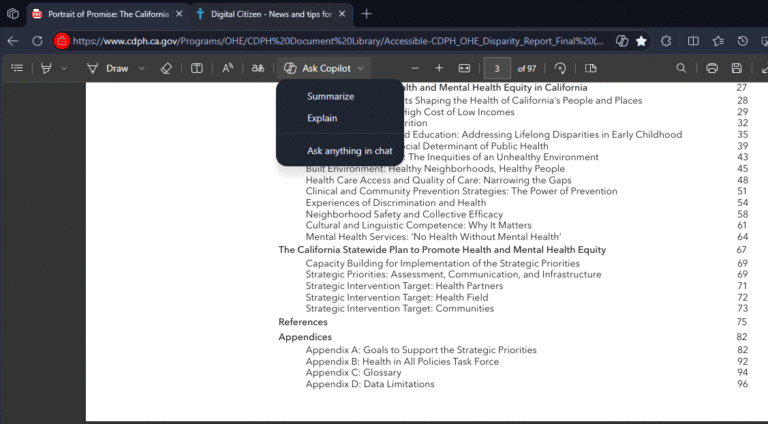768x424 pixels.
Task: Open Strategic Priorities: Assessment, Communication entry
Action: [453, 274]
